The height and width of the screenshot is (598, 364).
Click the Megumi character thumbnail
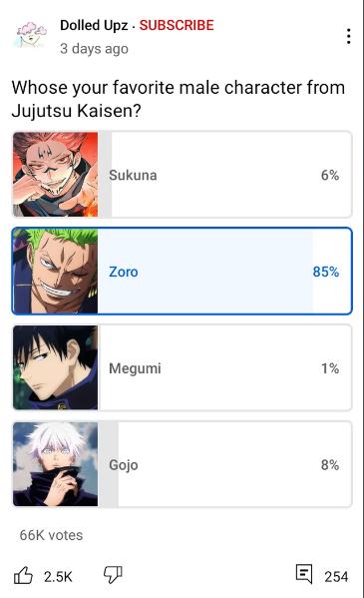(55, 367)
